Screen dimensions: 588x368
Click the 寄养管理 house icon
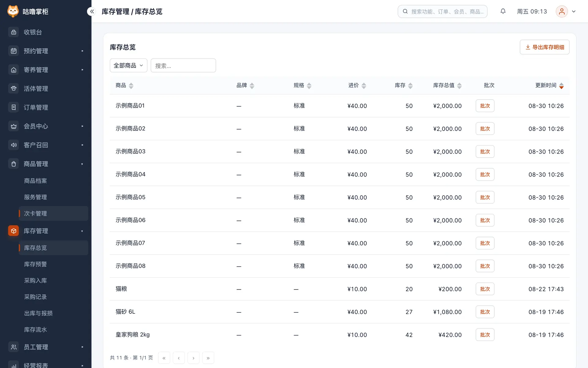13,70
